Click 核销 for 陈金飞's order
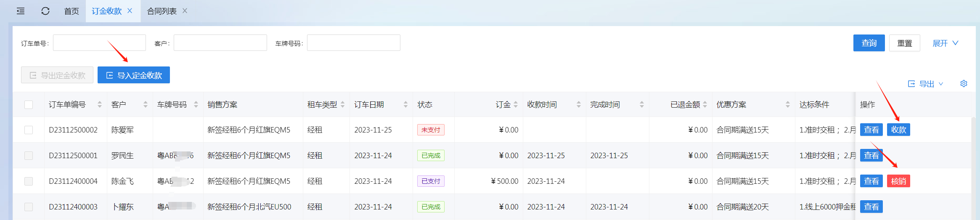Viewport: 980px width, 220px height. pyautogui.click(x=898, y=181)
